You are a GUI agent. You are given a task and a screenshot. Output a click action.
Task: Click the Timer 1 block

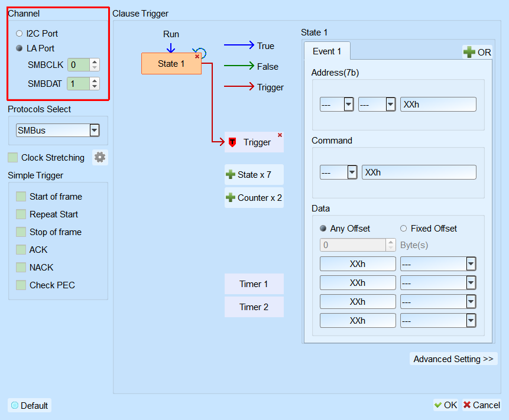coord(254,284)
